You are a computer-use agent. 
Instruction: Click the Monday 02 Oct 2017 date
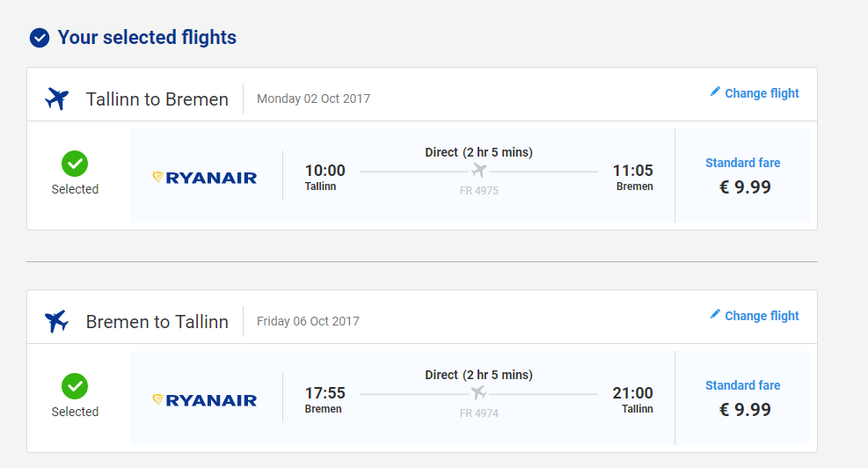313,99
